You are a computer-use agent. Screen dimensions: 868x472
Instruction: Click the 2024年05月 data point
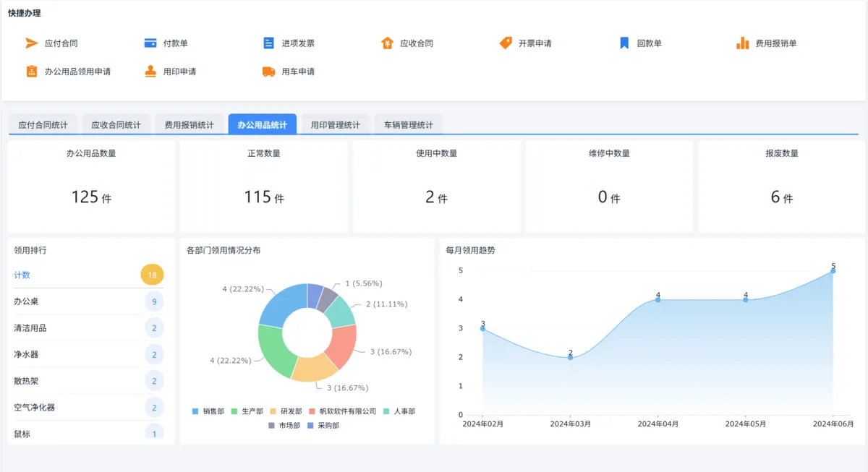(746, 299)
